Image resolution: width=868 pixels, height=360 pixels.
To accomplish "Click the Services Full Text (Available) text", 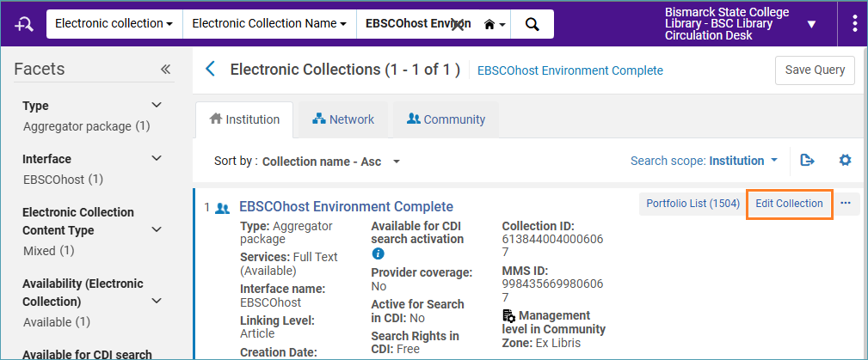I will tap(288, 264).
